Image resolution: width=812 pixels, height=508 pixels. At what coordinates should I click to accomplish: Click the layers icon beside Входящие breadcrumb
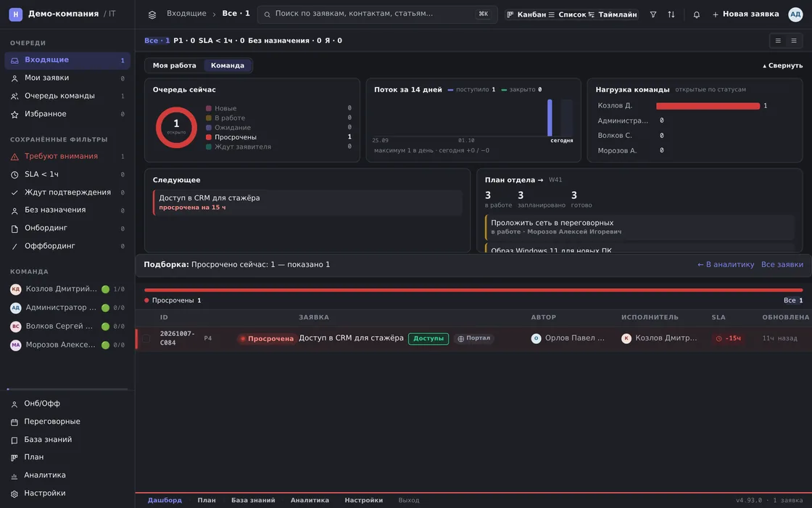pos(152,15)
